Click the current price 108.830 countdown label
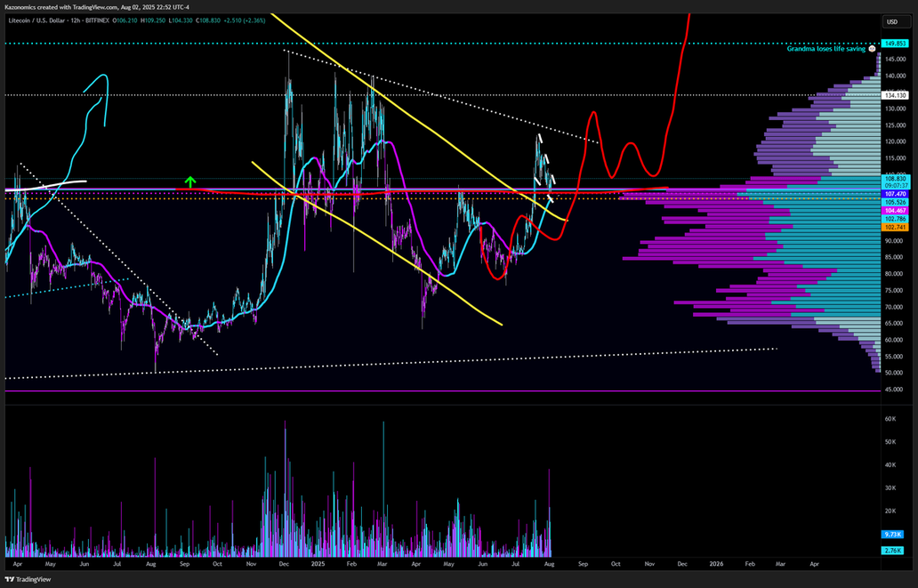The image size is (918, 588). point(895,181)
